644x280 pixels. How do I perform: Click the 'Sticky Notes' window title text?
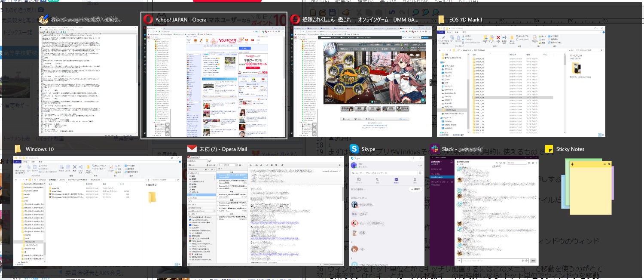pos(570,149)
